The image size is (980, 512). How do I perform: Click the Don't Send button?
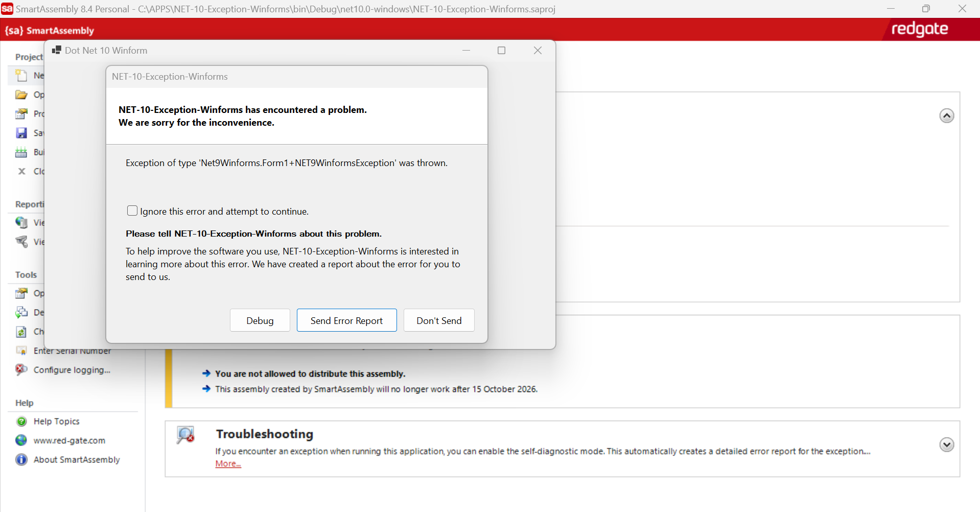[x=439, y=320]
